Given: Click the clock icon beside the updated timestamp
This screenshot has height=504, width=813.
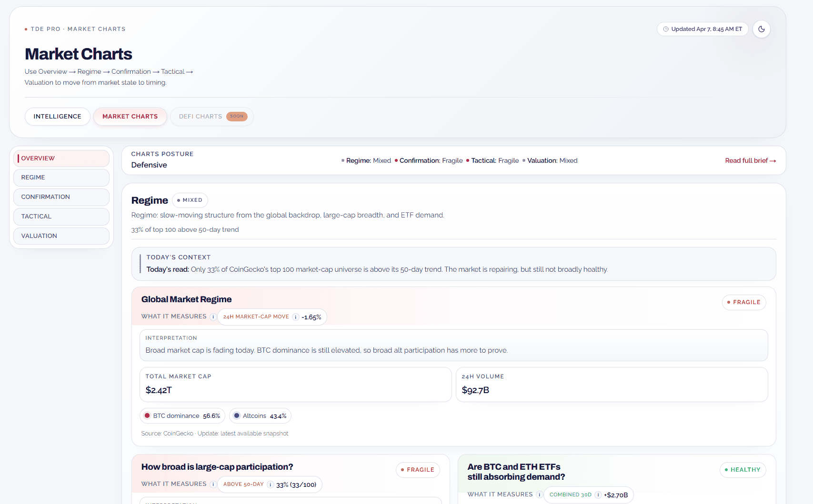Looking at the screenshot, I should coord(666,29).
